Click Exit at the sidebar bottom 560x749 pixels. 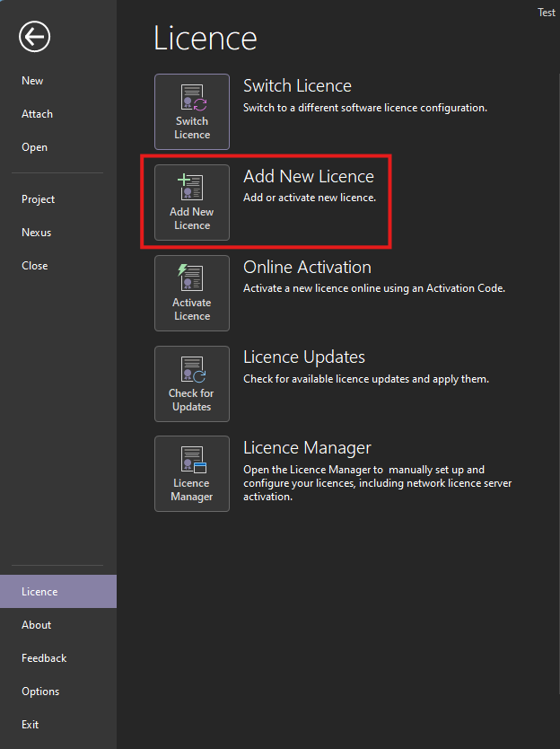point(30,724)
